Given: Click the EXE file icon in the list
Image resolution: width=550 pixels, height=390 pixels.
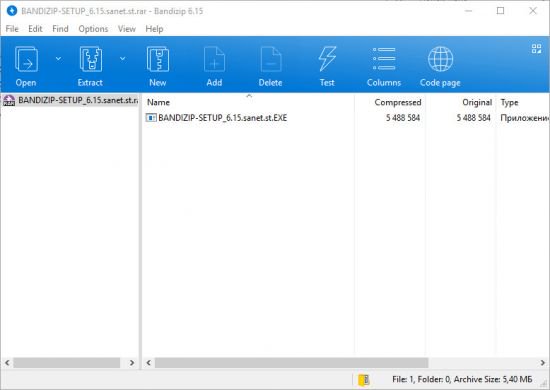Looking at the screenshot, I should coord(151,118).
